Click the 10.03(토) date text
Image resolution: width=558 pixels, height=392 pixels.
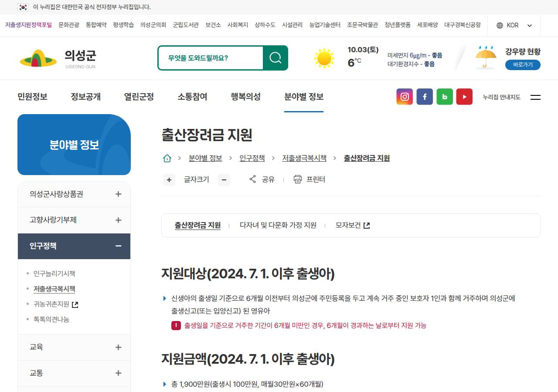[x=363, y=50]
